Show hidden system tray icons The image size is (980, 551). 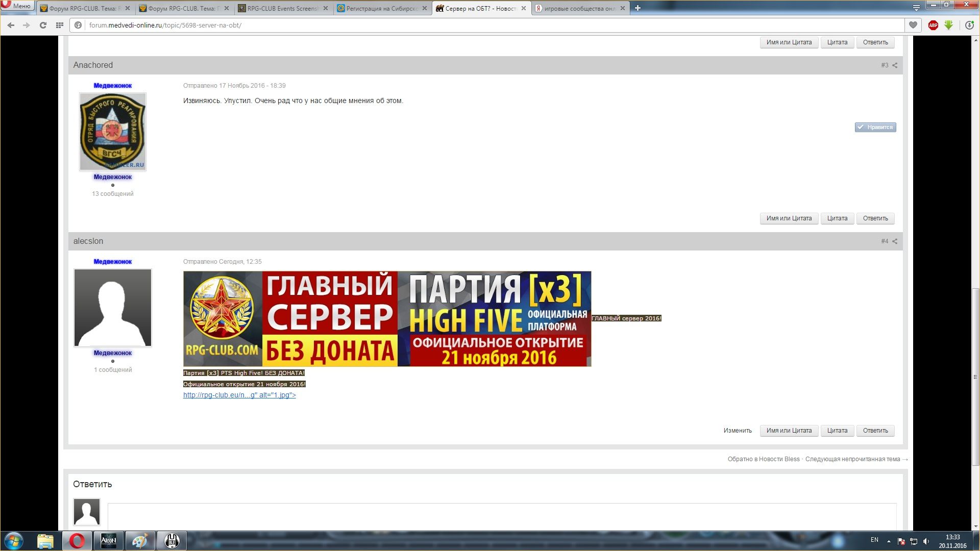(889, 541)
